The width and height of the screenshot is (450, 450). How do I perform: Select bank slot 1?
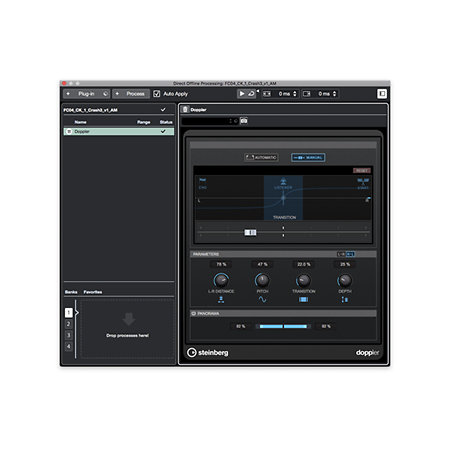68,313
